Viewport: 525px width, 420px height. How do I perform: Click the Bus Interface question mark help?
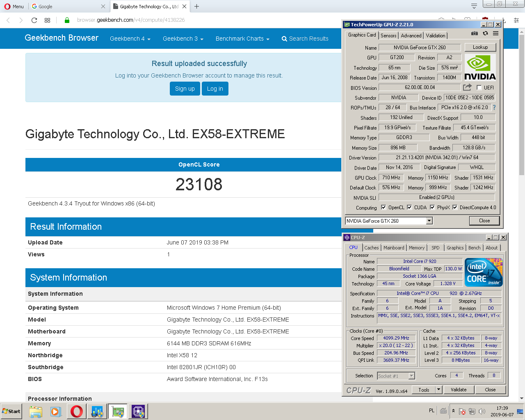point(494,107)
